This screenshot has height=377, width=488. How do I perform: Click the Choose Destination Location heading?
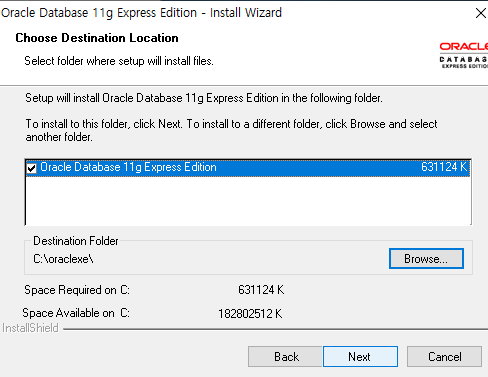pos(97,38)
